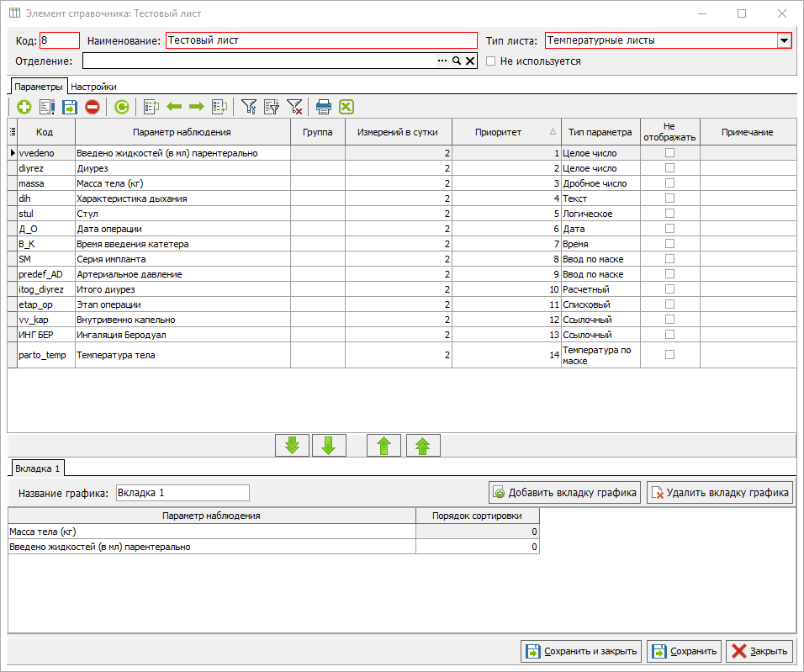Image resolution: width=804 pixels, height=672 pixels.
Task: Check Не отображать for parto_temp row
Action: pos(669,354)
